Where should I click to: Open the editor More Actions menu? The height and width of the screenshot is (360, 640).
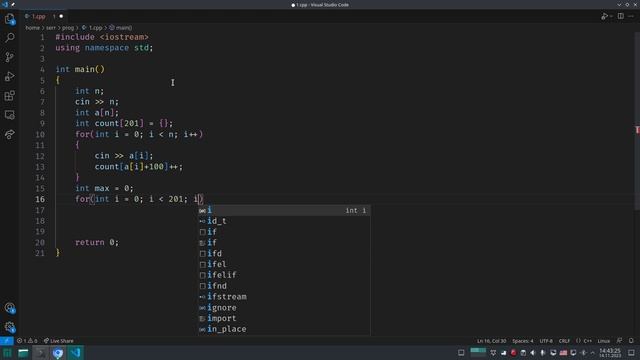coord(631,16)
